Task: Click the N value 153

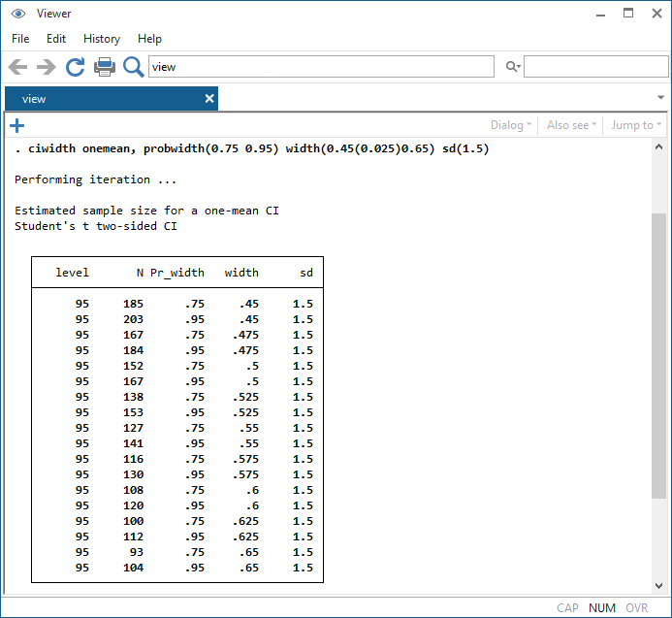Action: (133, 412)
